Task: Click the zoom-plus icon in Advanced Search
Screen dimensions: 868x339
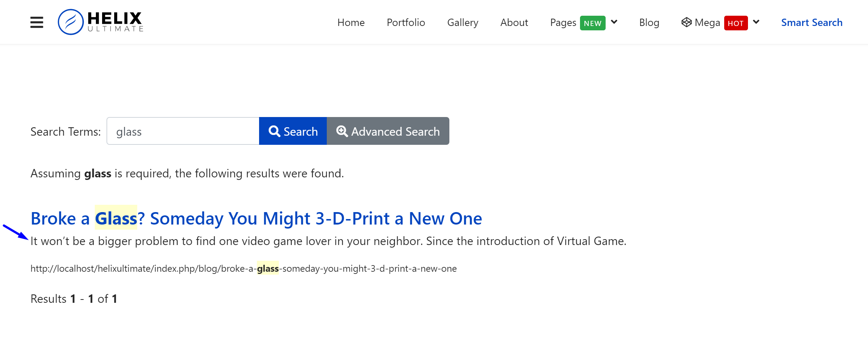Action: coord(342,131)
